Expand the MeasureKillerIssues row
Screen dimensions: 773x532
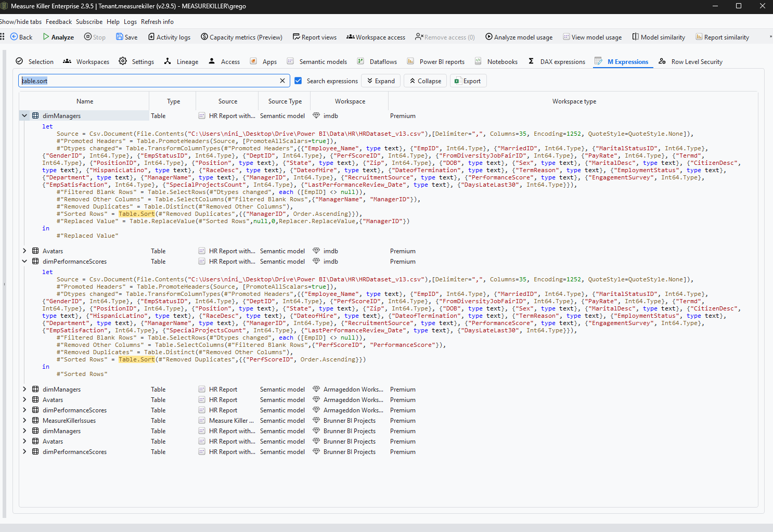pos(24,420)
